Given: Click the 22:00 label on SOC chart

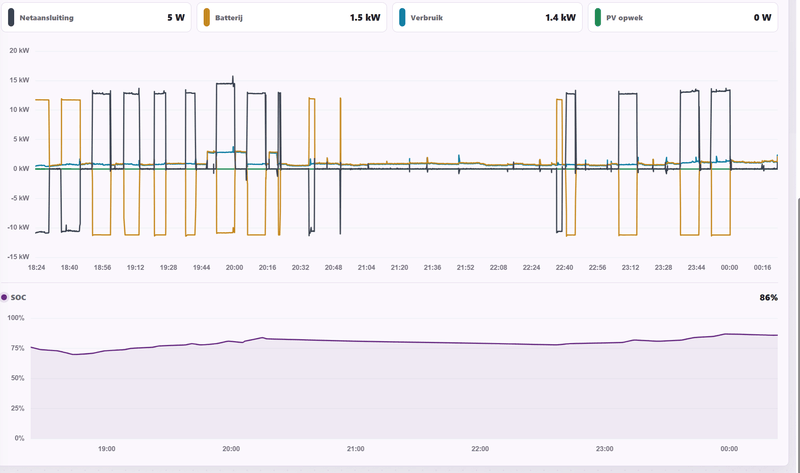Looking at the screenshot, I should (x=480, y=449).
